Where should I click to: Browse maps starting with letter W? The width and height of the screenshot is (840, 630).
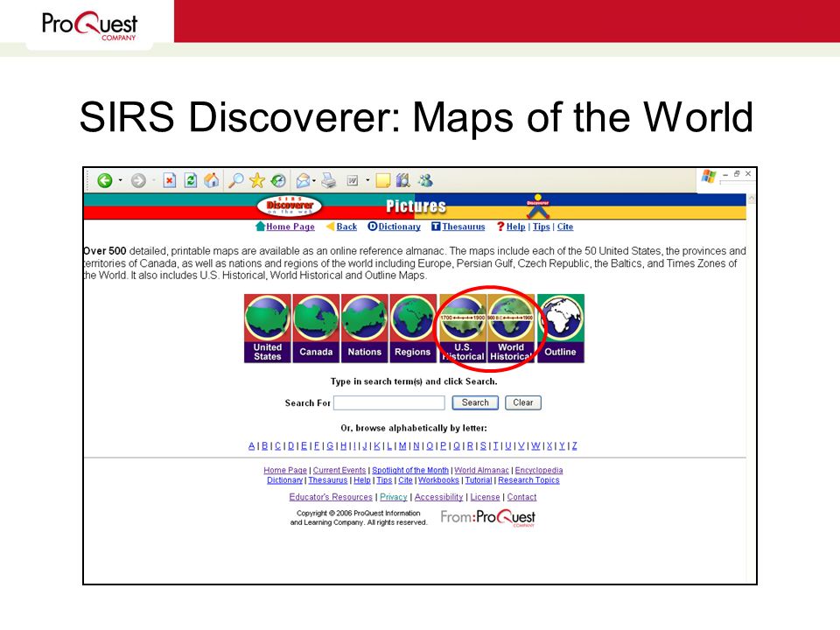point(535,445)
